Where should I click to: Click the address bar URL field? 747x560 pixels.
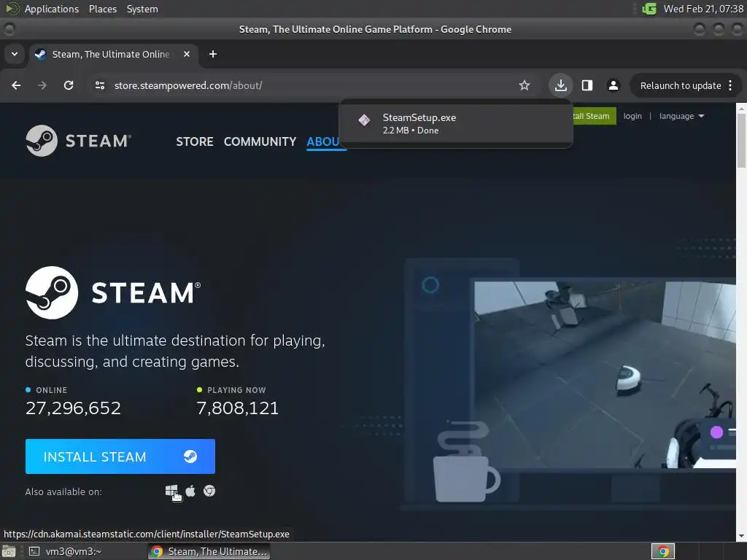pyautogui.click(x=305, y=85)
